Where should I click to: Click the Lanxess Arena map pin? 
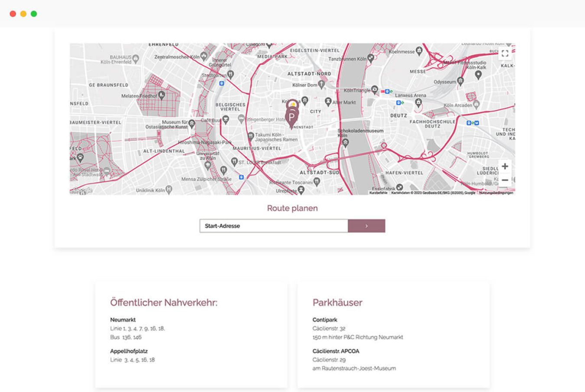(x=418, y=102)
